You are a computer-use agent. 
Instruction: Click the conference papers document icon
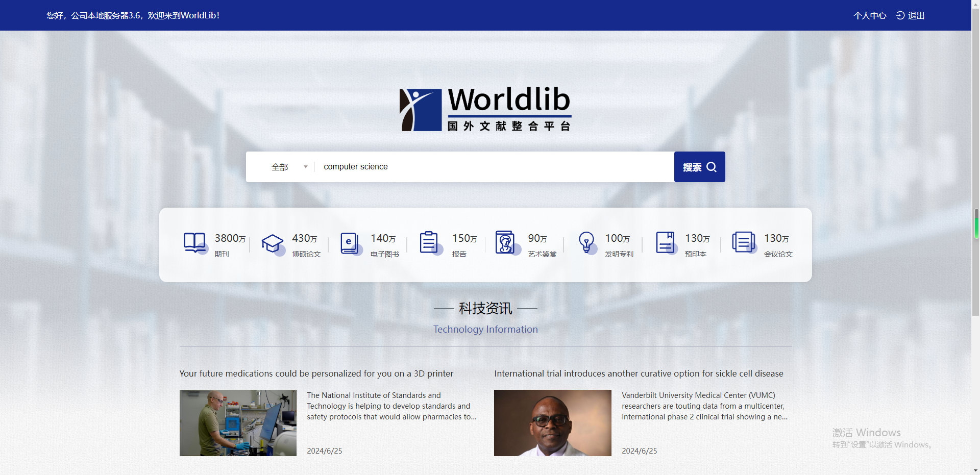(744, 243)
